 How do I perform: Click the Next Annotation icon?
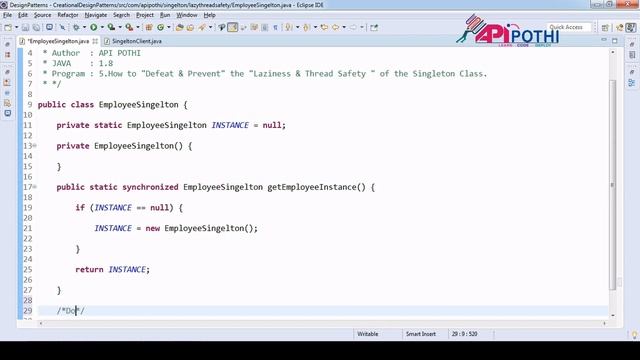click(289, 27)
